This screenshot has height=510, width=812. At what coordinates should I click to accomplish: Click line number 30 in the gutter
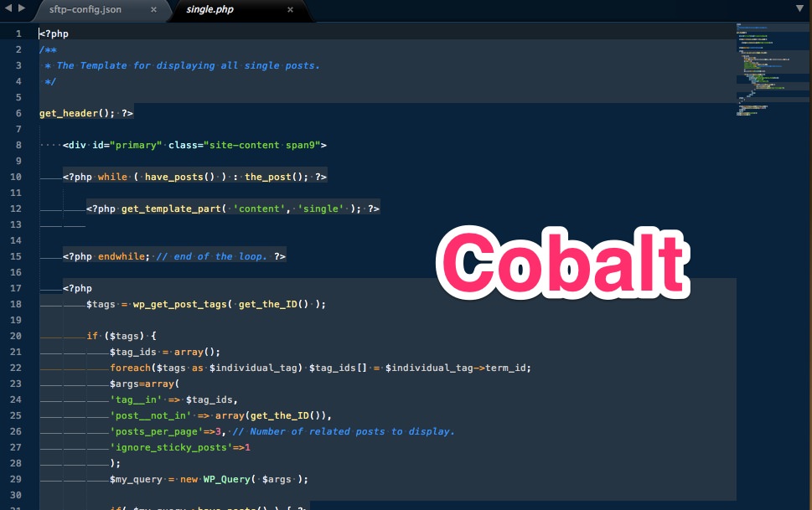16,495
